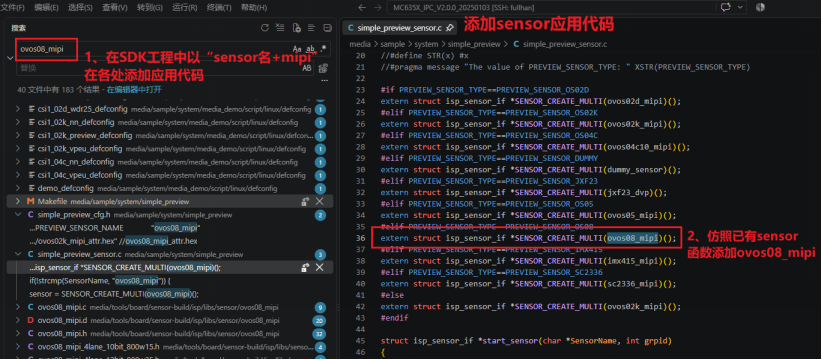Expand ovos08_mipi.d results
The image size is (822, 360).
pos(17,320)
